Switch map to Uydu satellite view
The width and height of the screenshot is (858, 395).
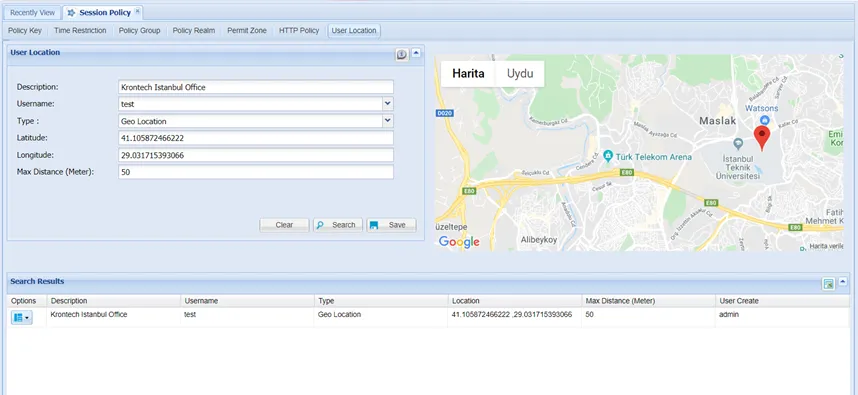point(520,74)
